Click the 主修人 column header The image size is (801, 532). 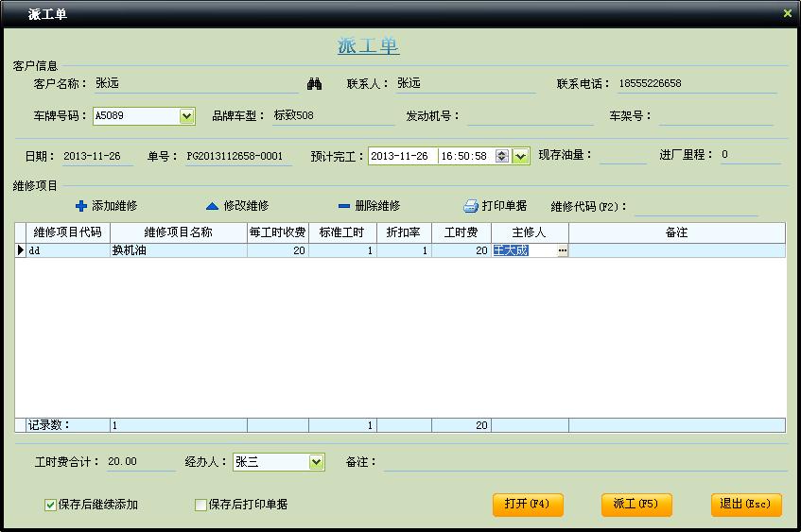point(530,232)
